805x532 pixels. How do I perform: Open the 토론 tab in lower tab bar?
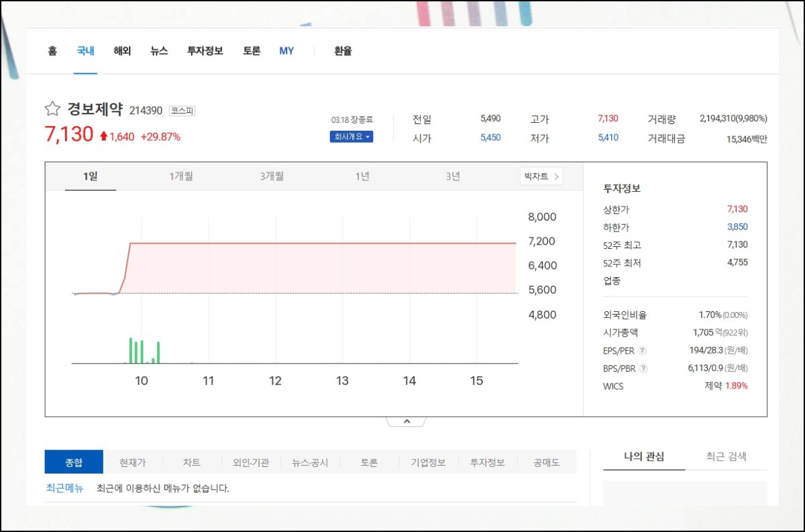(x=369, y=462)
